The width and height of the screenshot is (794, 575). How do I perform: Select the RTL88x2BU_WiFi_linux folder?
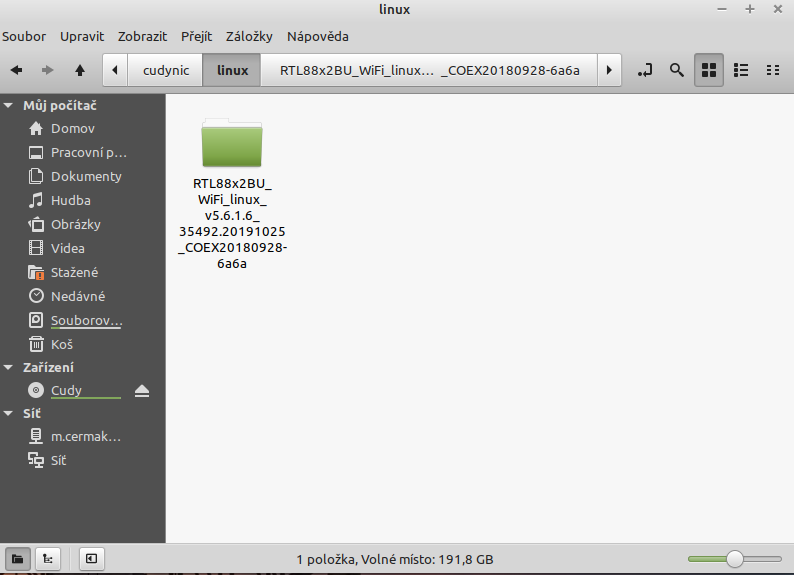point(231,144)
